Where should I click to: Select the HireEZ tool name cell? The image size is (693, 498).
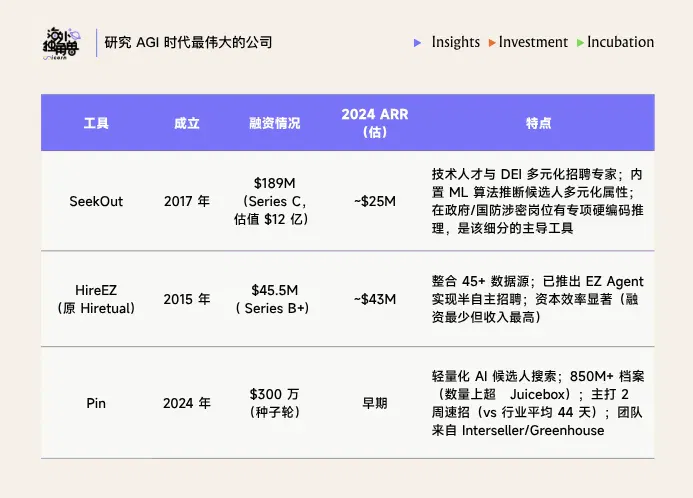(96, 299)
